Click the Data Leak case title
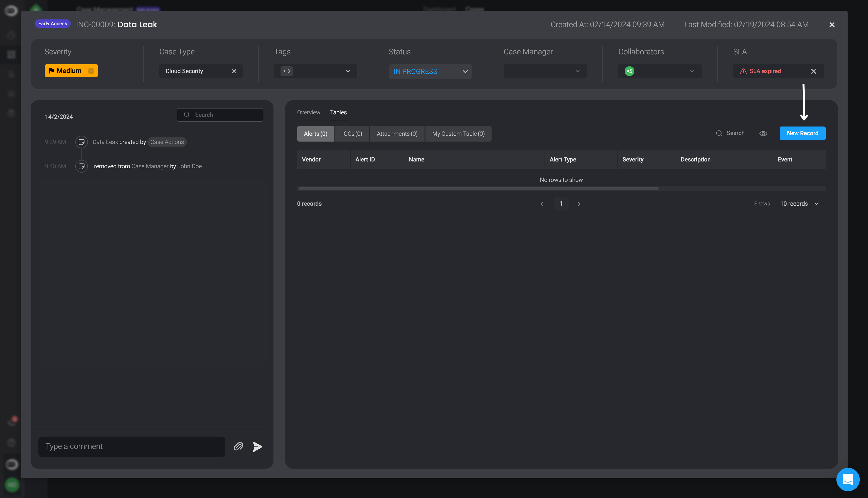The height and width of the screenshot is (498, 868). pyautogui.click(x=137, y=25)
